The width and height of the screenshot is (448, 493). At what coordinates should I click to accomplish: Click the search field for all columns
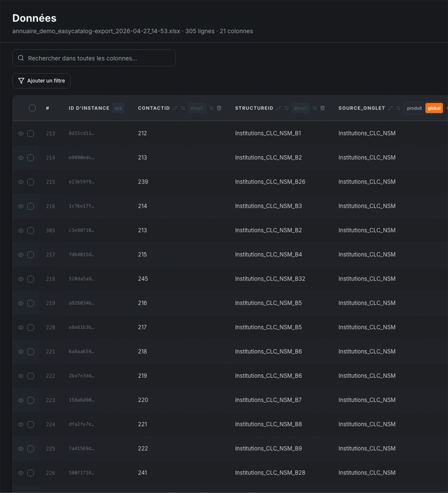(x=94, y=58)
